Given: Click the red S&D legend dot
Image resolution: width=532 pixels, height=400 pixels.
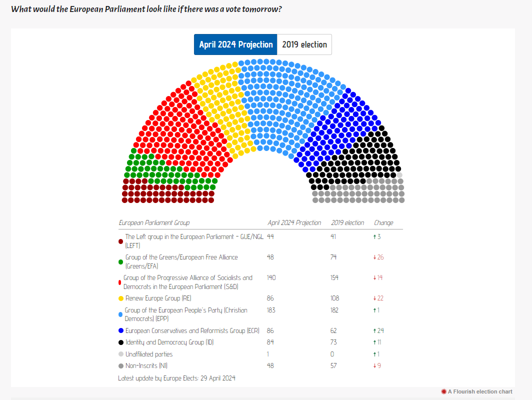Looking at the screenshot, I should 120,282.
